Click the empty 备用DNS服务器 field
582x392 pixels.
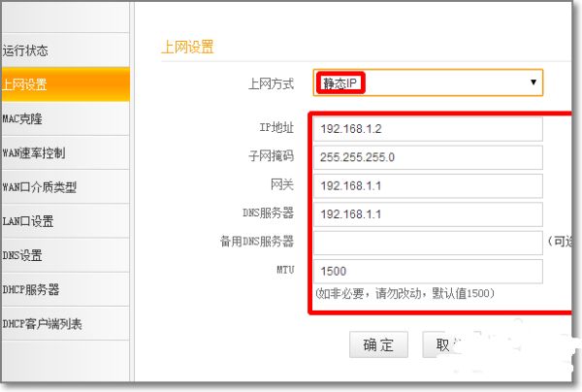pos(428,242)
